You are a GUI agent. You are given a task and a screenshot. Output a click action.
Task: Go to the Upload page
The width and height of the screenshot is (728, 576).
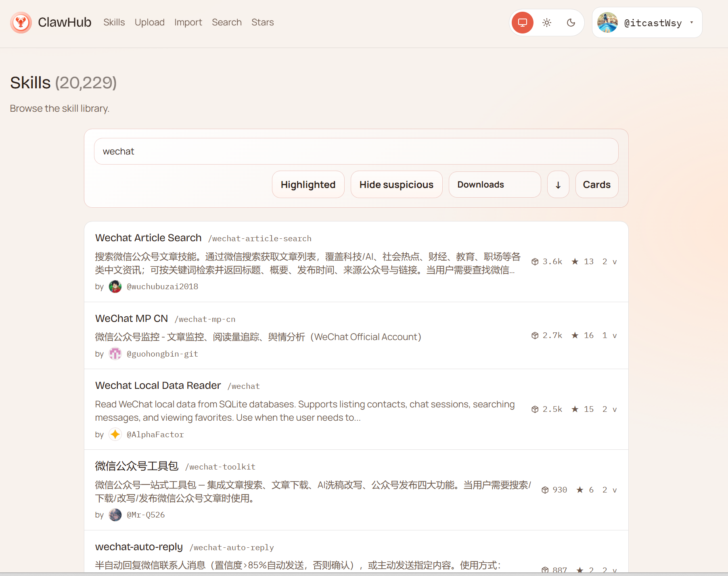149,23
